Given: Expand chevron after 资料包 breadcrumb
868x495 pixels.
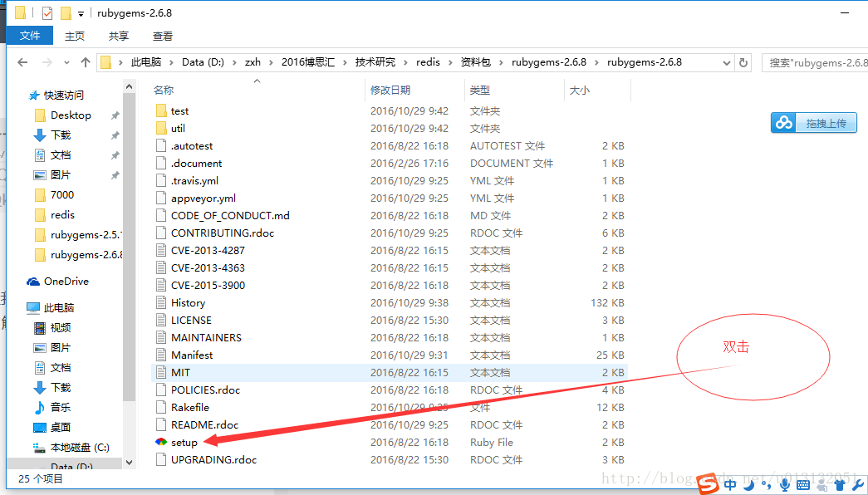Looking at the screenshot, I should pyautogui.click(x=501, y=62).
